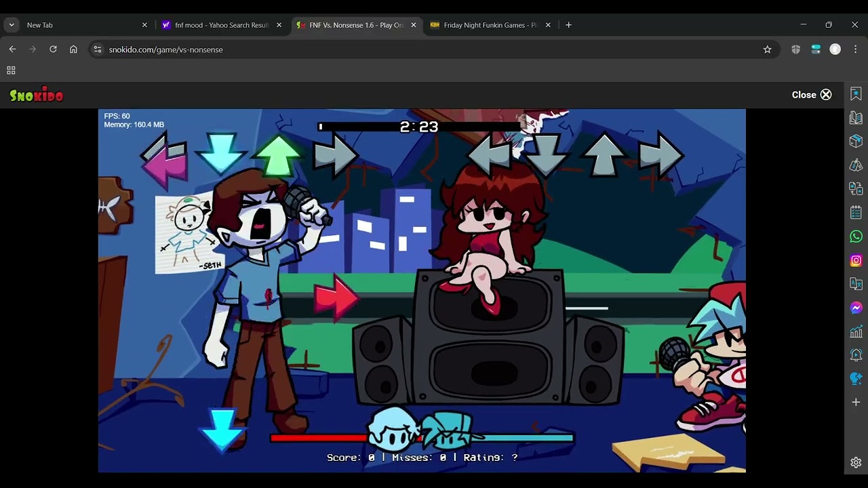This screenshot has width=868, height=488.
Task: Click the player's gray down arrow receptor
Action: click(547, 155)
